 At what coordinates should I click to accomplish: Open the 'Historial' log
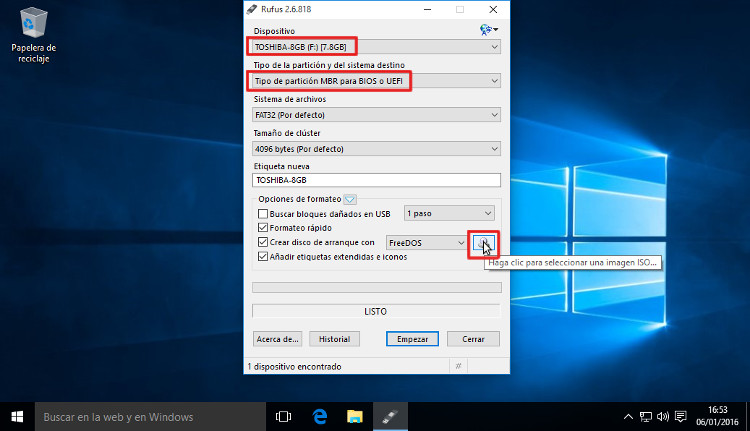[x=334, y=339]
